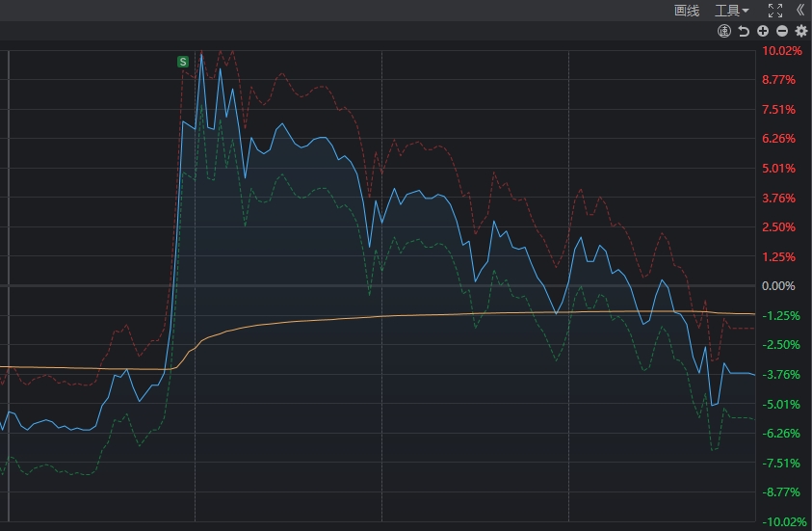
Task: Click the 10.02% top axis label
Action: click(x=782, y=51)
